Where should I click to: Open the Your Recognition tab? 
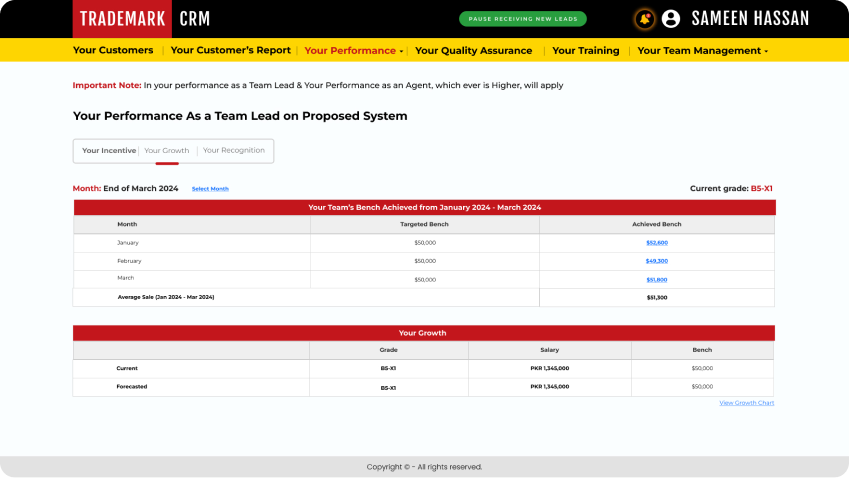click(234, 151)
